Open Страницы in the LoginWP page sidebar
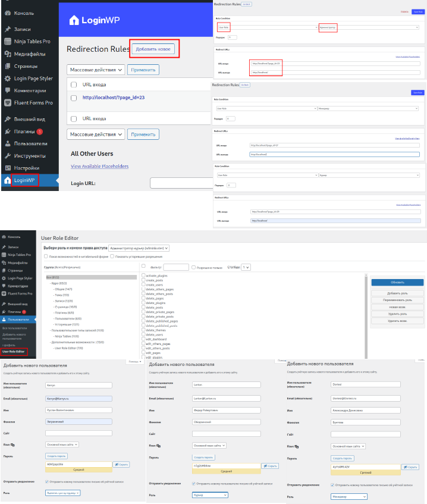Viewport: 427px width, 504px height. click(26, 66)
